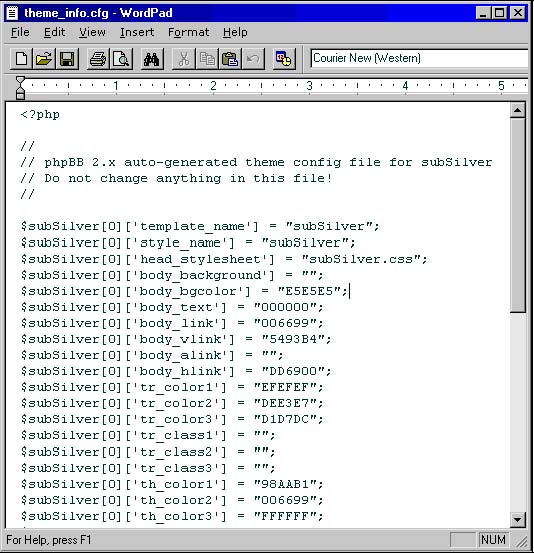
Task: Click the scroll up arrow
Action: click(x=517, y=111)
